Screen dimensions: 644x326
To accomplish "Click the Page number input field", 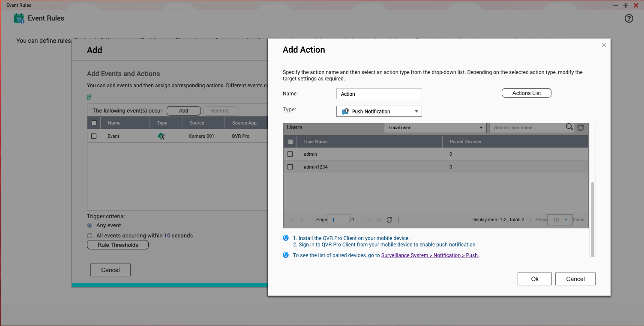I will point(338,219).
